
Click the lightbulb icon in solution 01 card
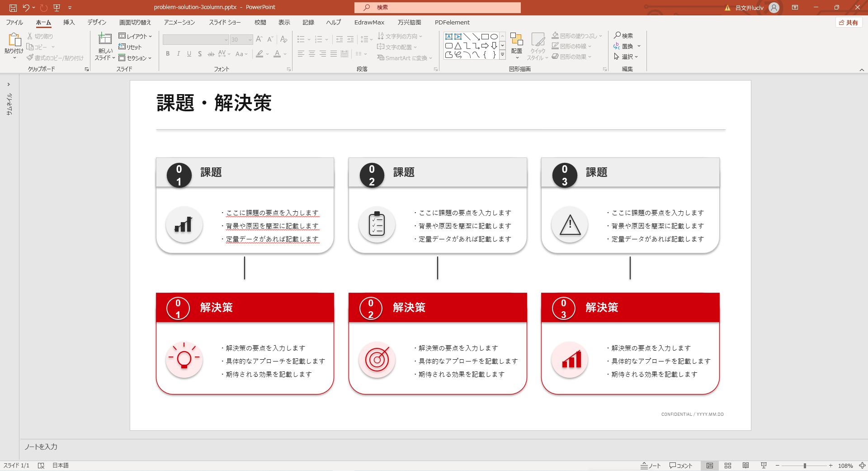pos(184,360)
